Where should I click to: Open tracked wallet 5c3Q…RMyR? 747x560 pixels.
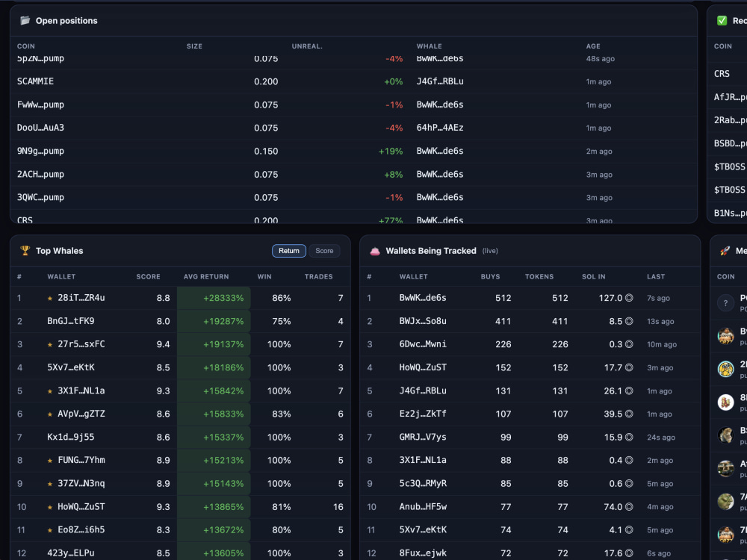[423, 483]
